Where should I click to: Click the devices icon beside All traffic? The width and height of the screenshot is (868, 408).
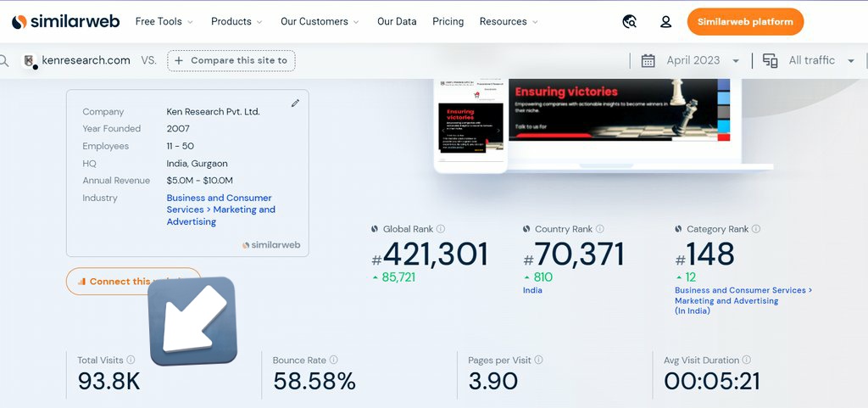click(x=770, y=60)
